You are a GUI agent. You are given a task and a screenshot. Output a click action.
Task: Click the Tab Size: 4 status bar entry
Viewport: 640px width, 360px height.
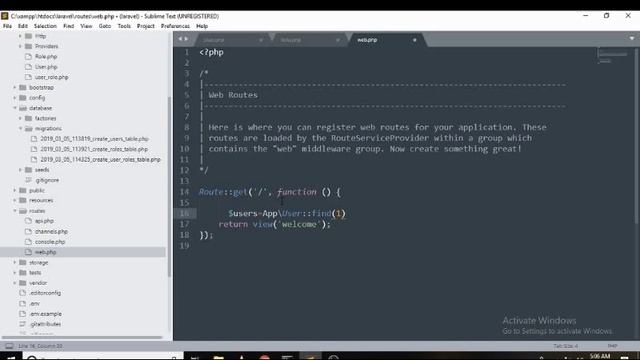click(565, 346)
